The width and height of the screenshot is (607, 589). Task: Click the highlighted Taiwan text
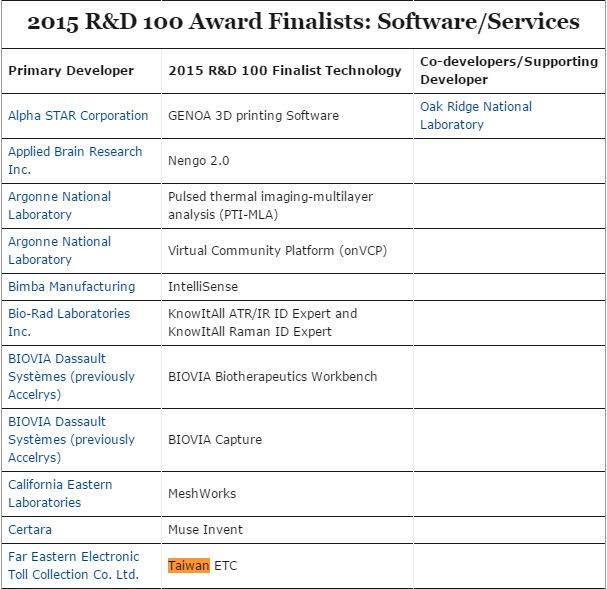pos(189,566)
